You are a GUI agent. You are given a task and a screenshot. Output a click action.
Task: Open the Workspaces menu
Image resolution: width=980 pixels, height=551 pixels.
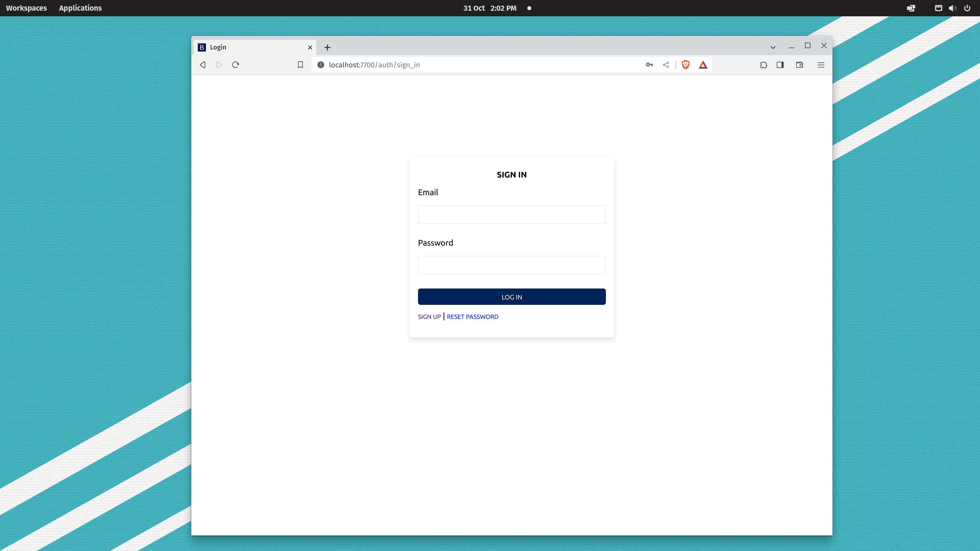click(x=26, y=8)
